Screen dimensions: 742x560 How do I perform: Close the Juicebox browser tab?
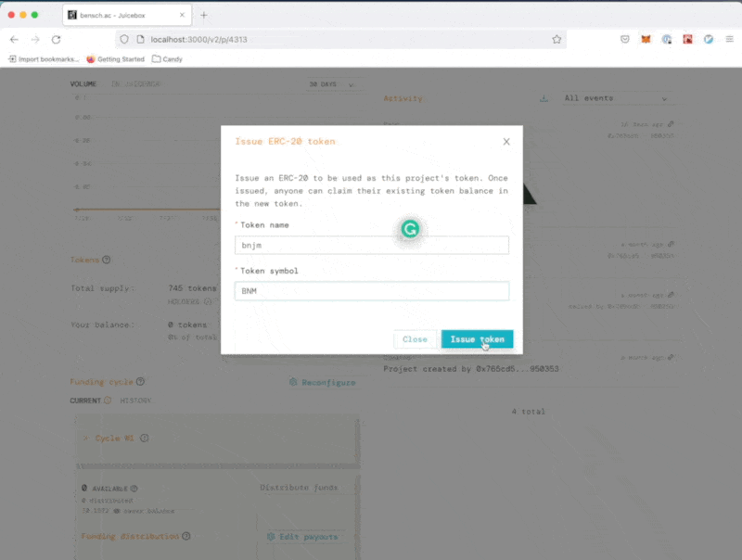click(x=182, y=15)
